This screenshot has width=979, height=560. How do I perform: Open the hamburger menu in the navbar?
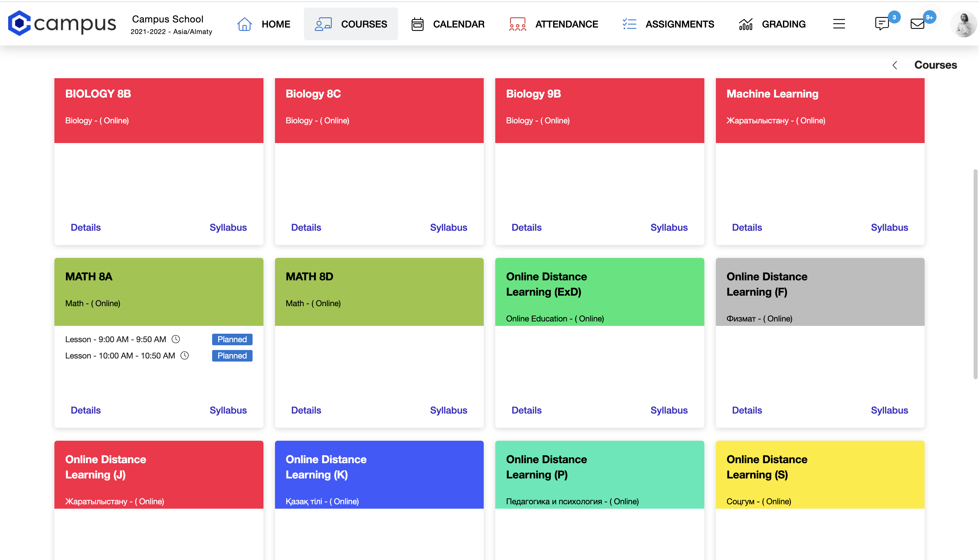click(839, 24)
